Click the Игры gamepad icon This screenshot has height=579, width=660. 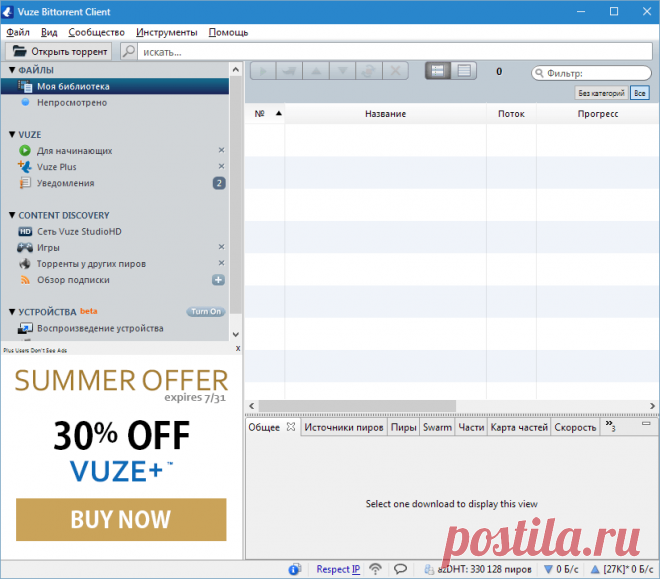pos(25,247)
